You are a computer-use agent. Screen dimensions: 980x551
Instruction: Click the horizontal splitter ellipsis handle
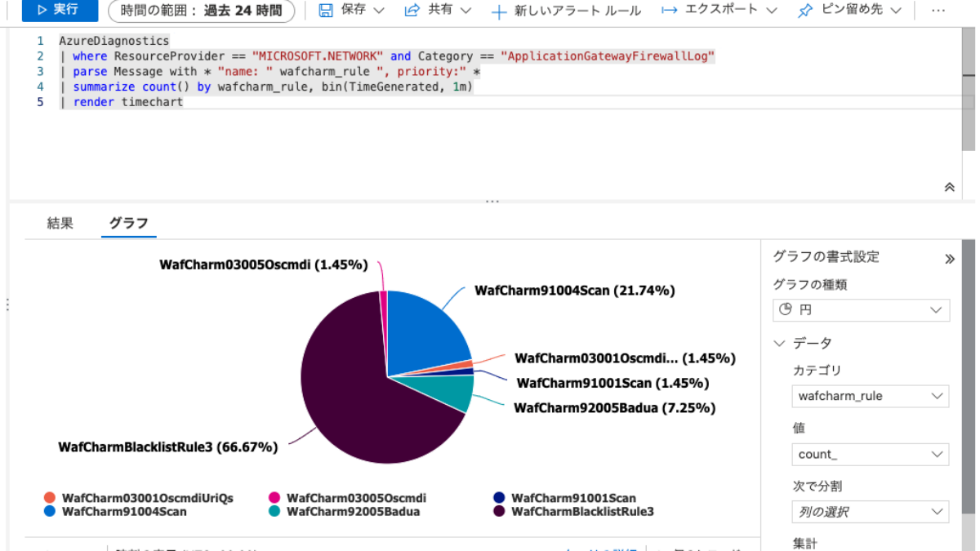point(492,201)
